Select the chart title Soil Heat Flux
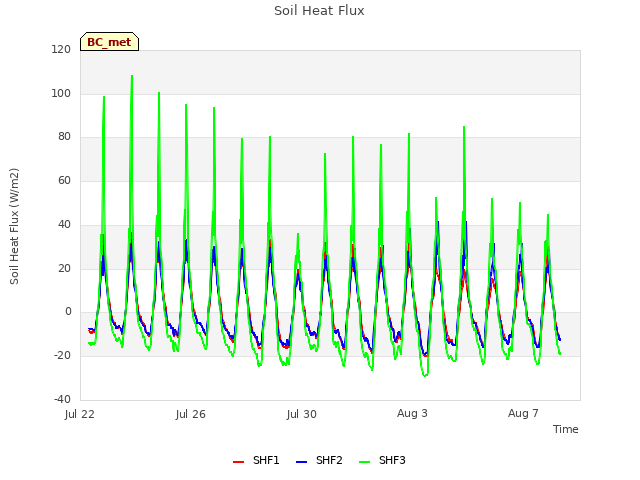 pyautogui.click(x=319, y=11)
